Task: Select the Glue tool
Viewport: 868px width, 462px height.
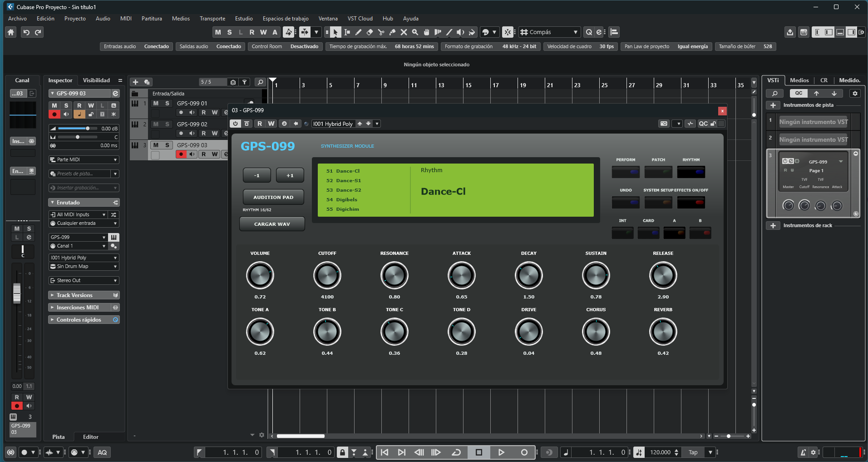Action: coord(392,32)
